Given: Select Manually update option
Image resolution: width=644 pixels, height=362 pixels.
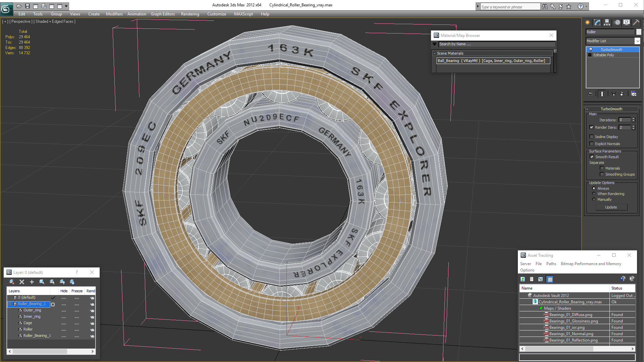Looking at the screenshot, I should tap(594, 199).
